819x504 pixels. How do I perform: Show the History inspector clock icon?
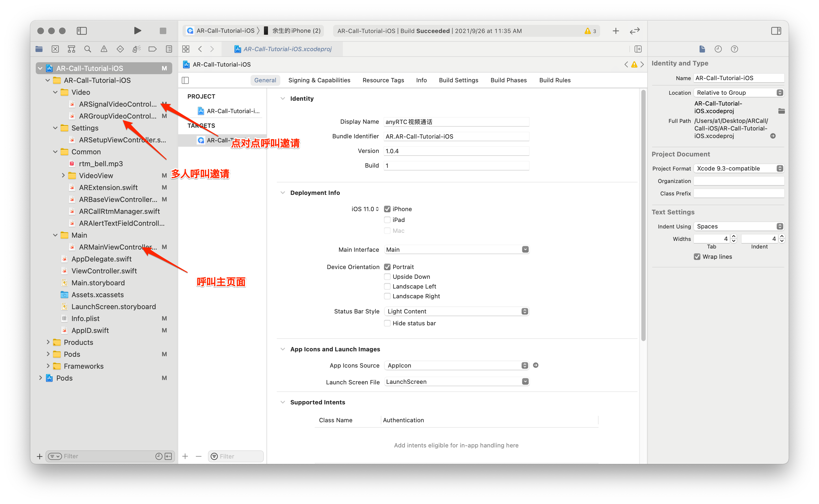point(718,49)
